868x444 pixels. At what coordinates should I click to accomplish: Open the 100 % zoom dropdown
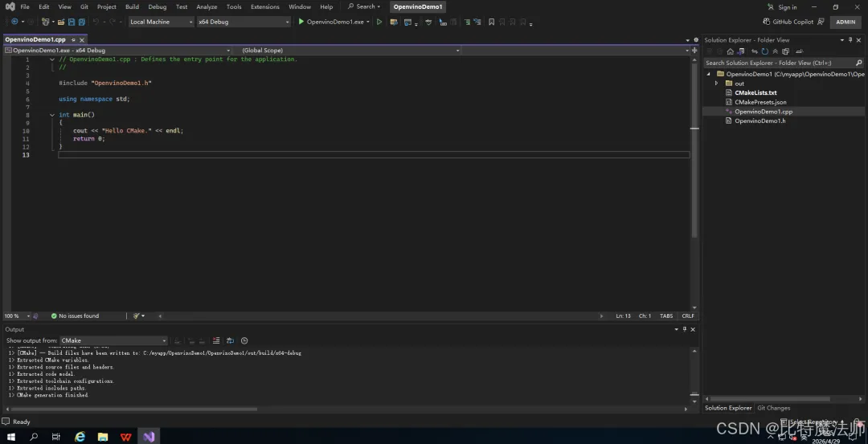click(16, 316)
